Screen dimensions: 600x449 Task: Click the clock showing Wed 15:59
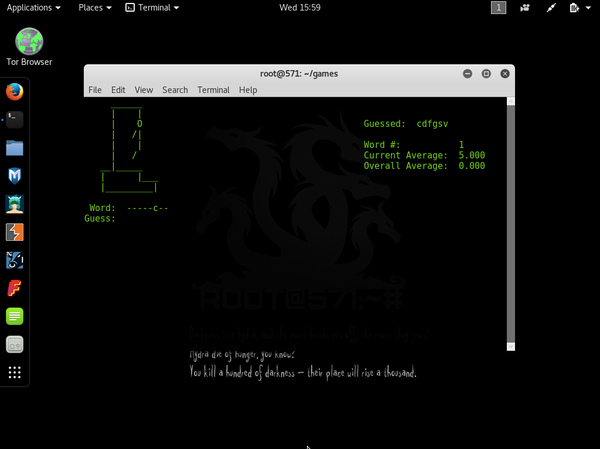click(x=299, y=7)
